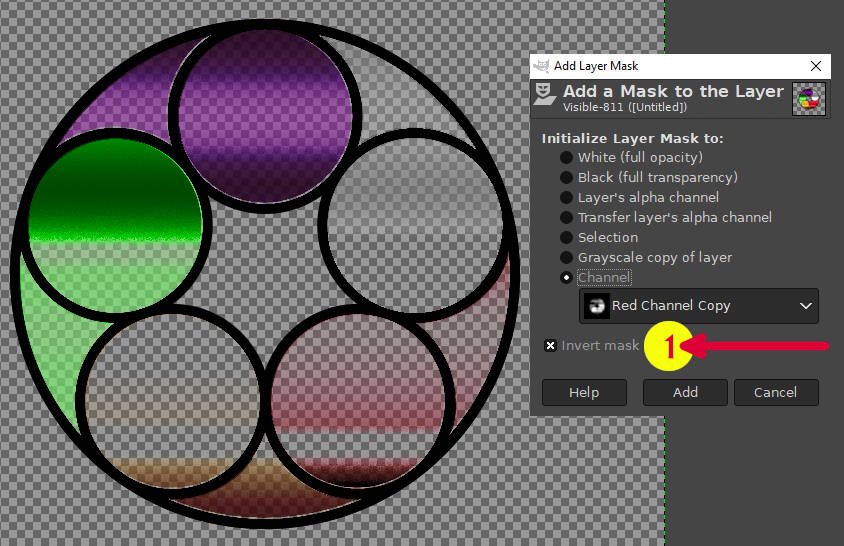The height and width of the screenshot is (546, 844).
Task: Close the Add Layer Mask window
Action: pos(815,66)
